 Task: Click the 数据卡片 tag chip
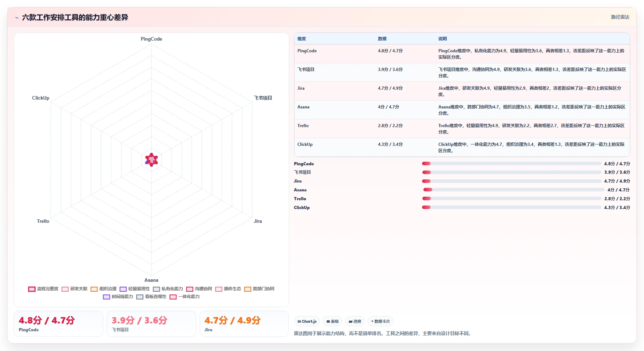click(x=380, y=321)
